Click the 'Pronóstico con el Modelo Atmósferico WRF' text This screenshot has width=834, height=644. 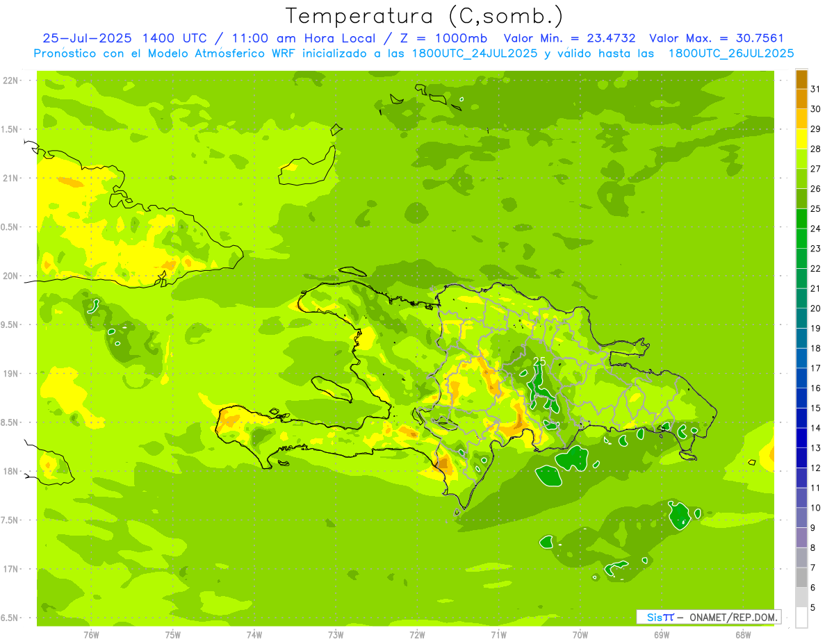pos(166,53)
